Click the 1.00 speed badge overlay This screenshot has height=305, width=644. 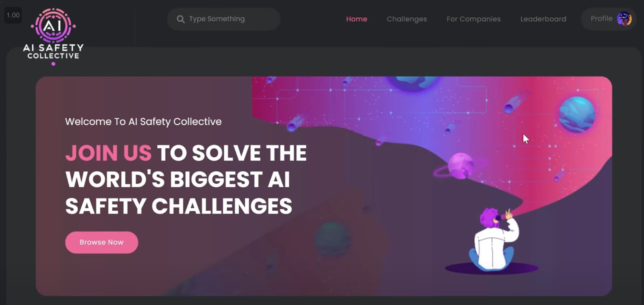pos(13,15)
